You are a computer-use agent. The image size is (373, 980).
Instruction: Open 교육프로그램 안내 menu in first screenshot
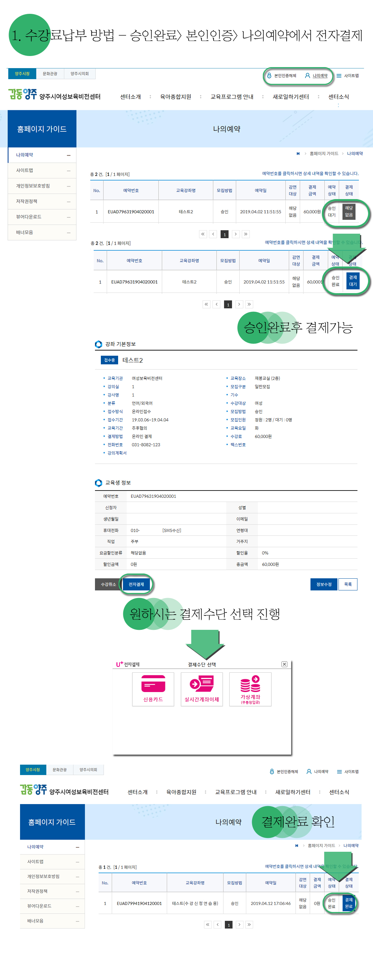(x=232, y=97)
